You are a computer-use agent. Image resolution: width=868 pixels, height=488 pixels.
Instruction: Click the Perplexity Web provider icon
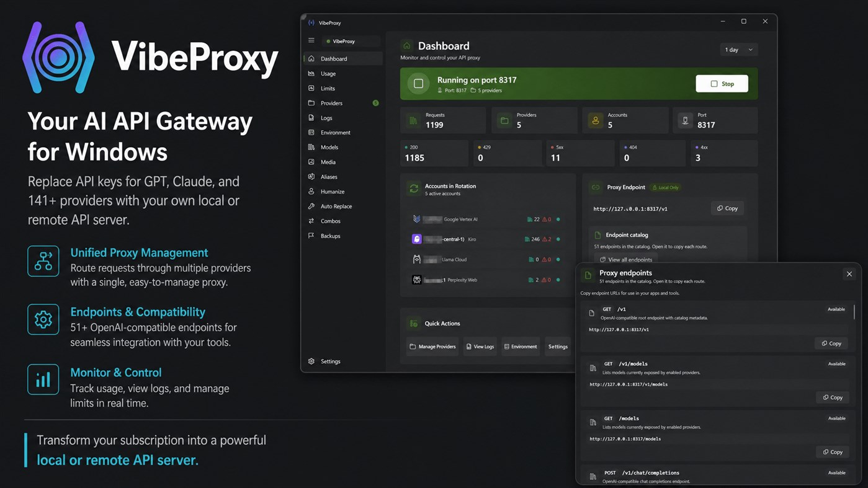tap(417, 280)
